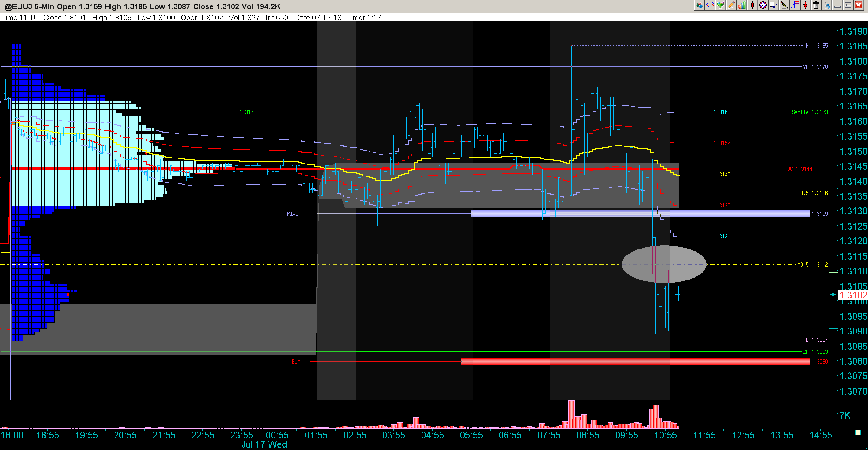
Task: Click the 18:00 time axis label
Action: point(12,435)
